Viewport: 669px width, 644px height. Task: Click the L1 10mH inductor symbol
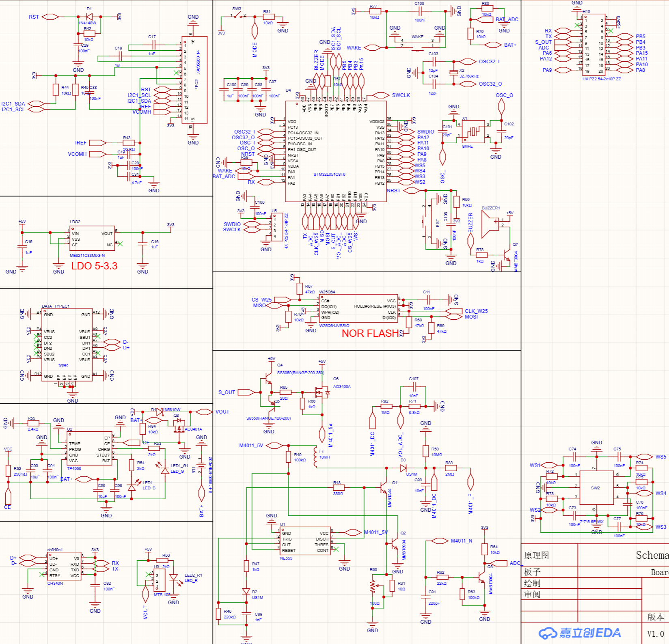click(x=315, y=457)
